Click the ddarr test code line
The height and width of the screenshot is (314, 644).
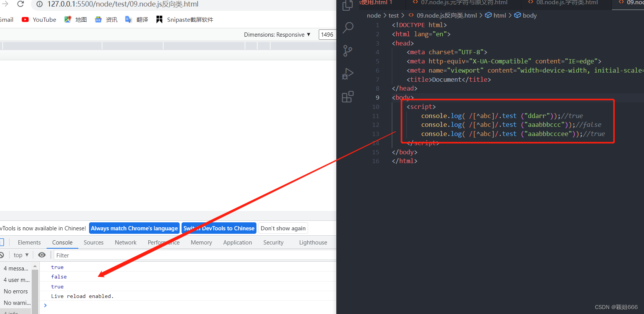(502, 116)
